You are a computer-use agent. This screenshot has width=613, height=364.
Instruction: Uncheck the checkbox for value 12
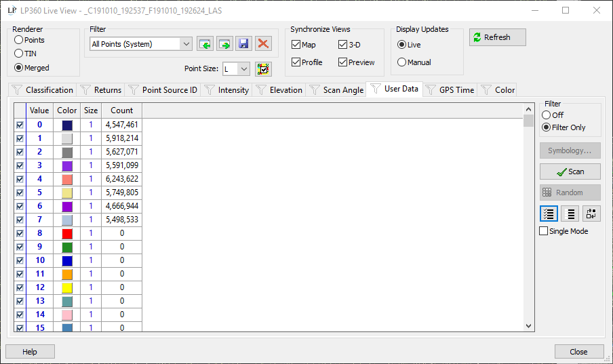(20, 288)
